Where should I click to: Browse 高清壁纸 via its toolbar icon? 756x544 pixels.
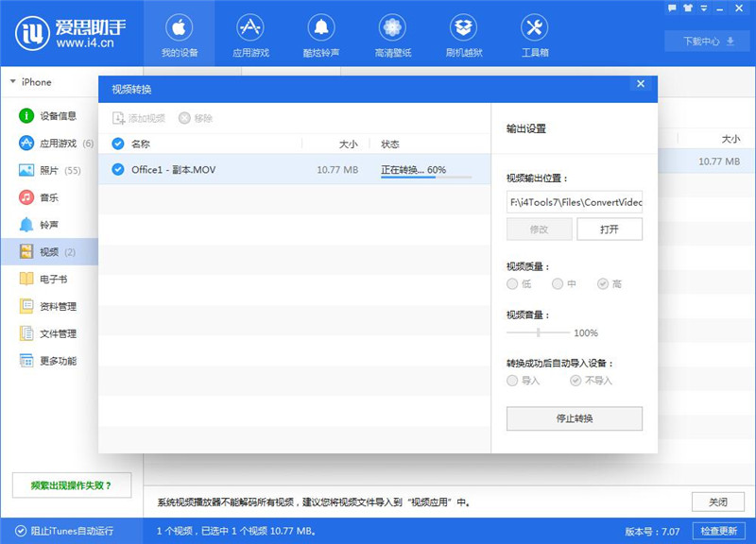pyautogui.click(x=391, y=35)
